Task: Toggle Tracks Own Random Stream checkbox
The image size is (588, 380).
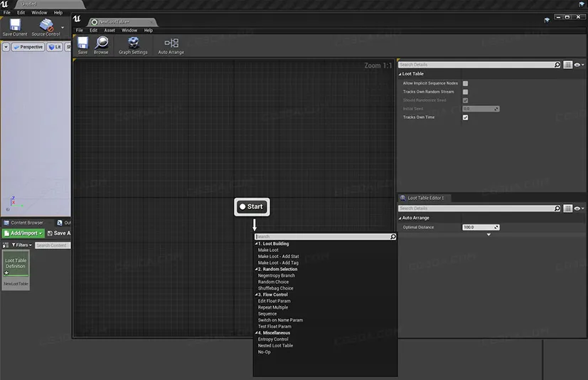Action: point(466,92)
